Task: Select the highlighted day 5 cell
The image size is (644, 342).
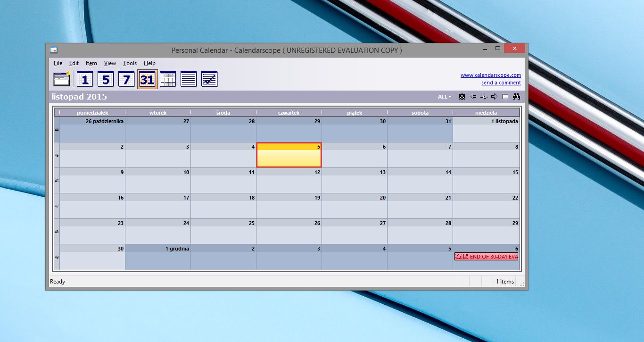Action: 289,155
